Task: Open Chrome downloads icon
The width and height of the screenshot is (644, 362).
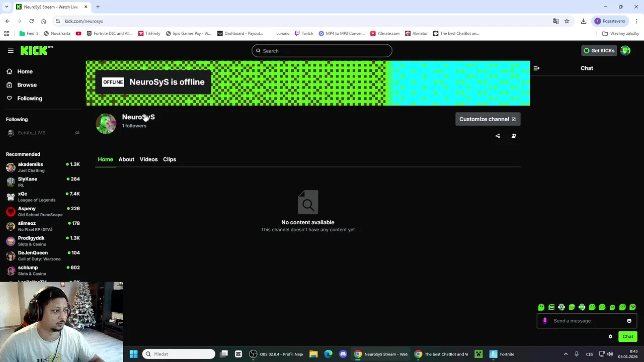Action: point(584,21)
